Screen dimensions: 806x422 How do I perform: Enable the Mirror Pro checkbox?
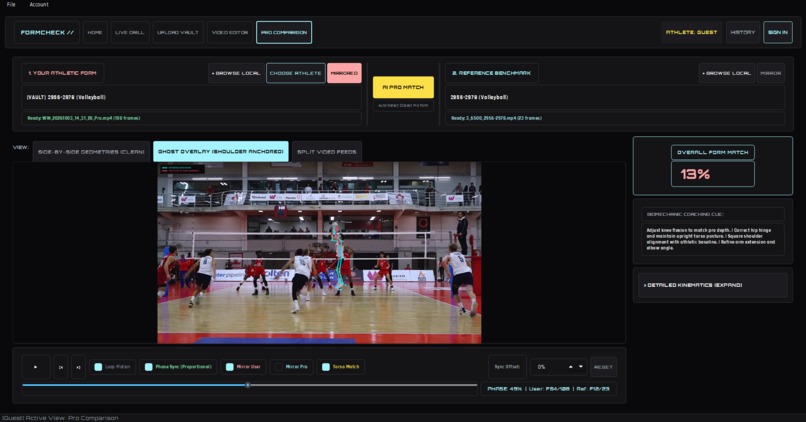point(279,367)
